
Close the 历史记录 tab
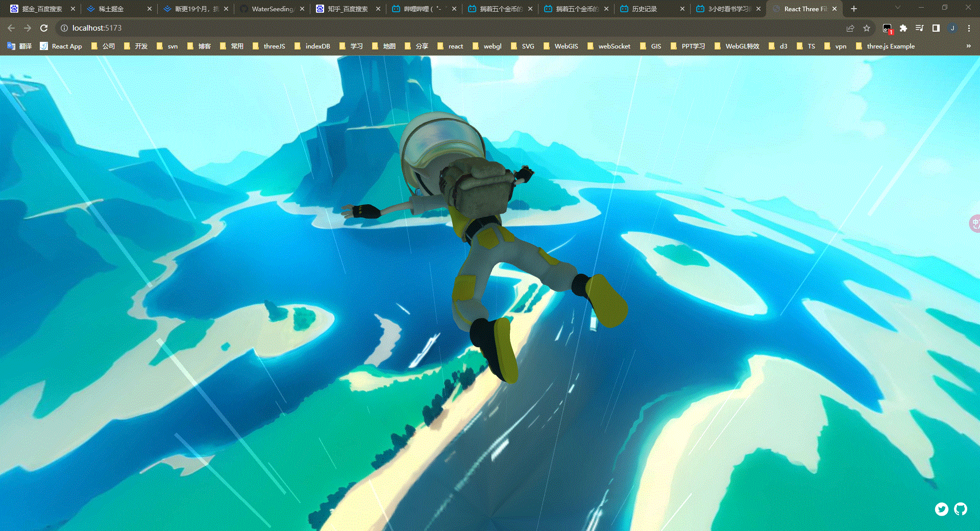(x=682, y=9)
